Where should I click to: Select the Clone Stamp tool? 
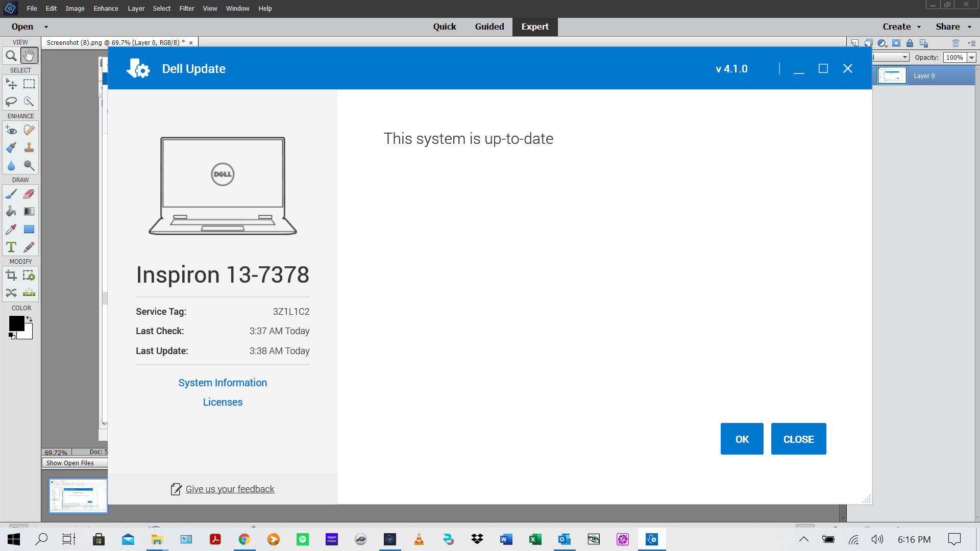[x=29, y=148]
